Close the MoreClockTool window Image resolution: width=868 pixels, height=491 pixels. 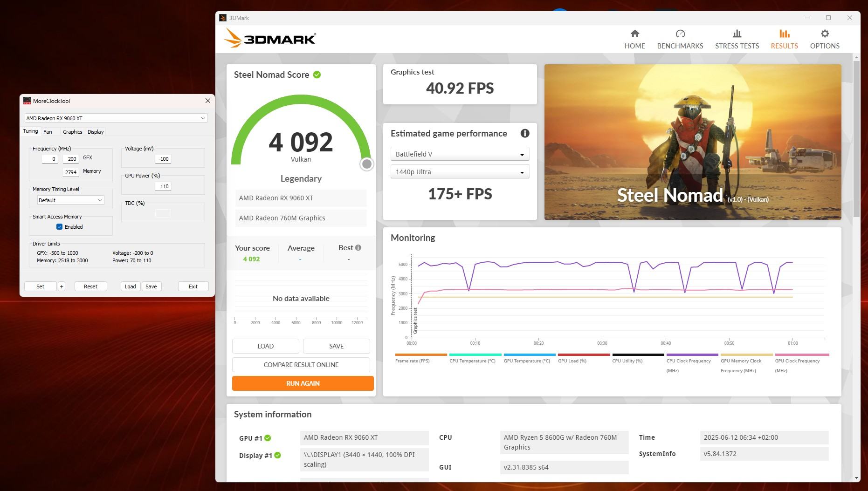point(208,101)
